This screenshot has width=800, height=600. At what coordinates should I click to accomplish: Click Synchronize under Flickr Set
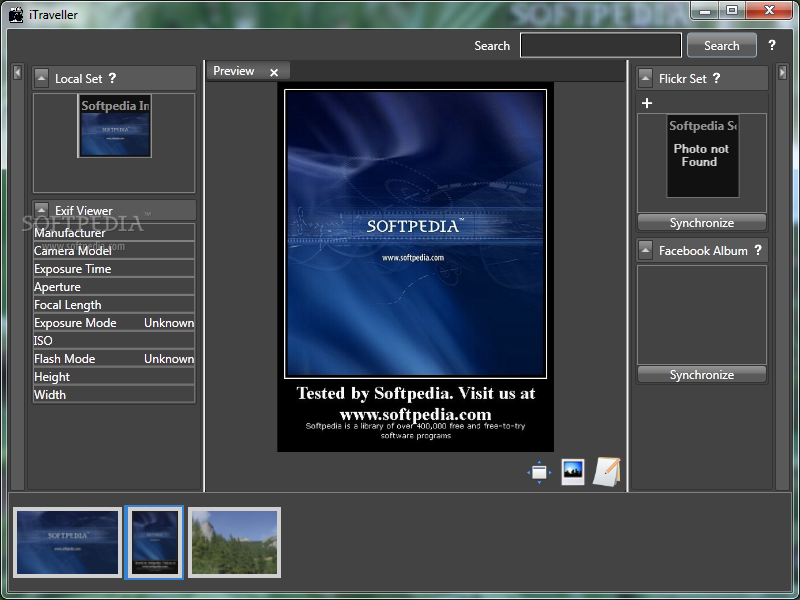[x=702, y=223]
